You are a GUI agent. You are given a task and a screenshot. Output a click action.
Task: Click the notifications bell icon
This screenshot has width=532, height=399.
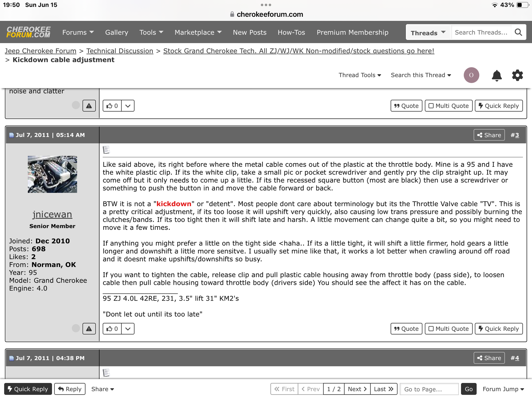[x=496, y=76]
